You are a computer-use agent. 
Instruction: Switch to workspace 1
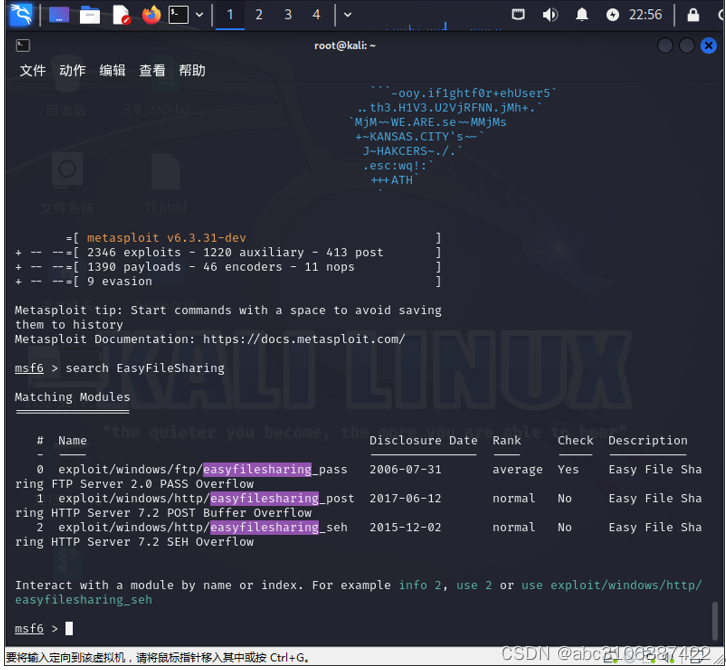tap(230, 15)
